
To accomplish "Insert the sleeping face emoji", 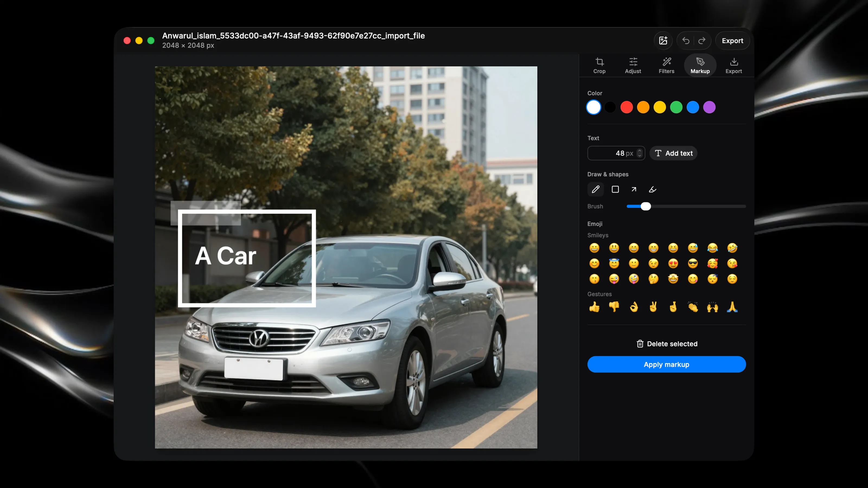I will (x=712, y=279).
